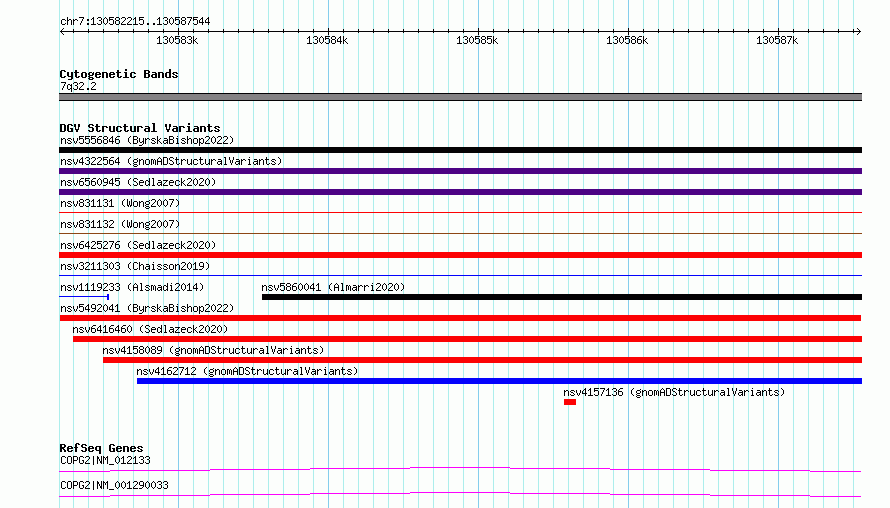Viewport: 890px width, 508px height.
Task: Click the red nsv5492041 variant bar
Action: click(x=460, y=318)
